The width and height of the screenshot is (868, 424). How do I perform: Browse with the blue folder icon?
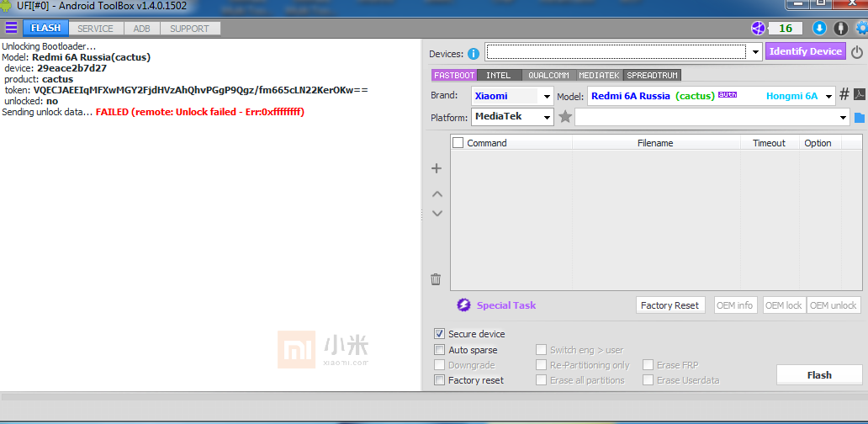tap(859, 117)
